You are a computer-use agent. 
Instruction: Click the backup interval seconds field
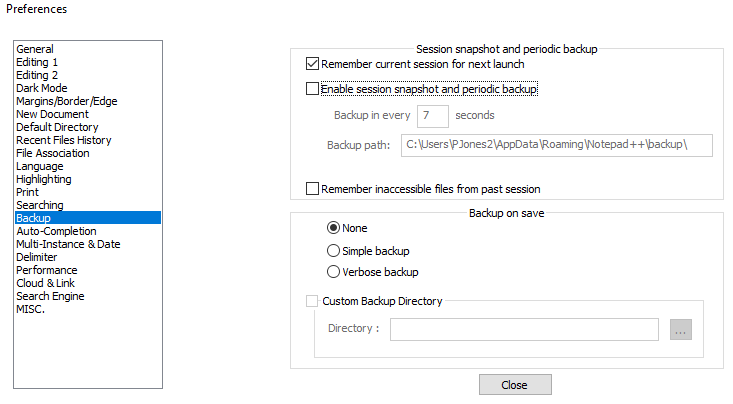point(433,116)
